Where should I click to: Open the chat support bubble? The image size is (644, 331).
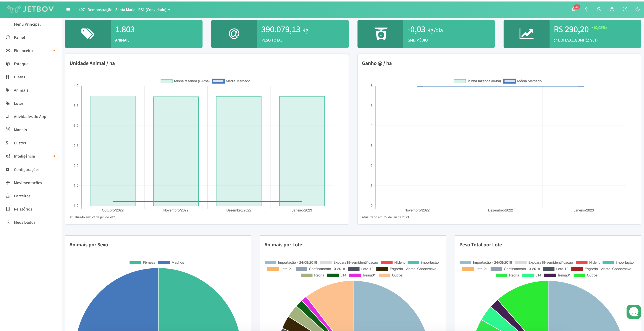point(634,312)
